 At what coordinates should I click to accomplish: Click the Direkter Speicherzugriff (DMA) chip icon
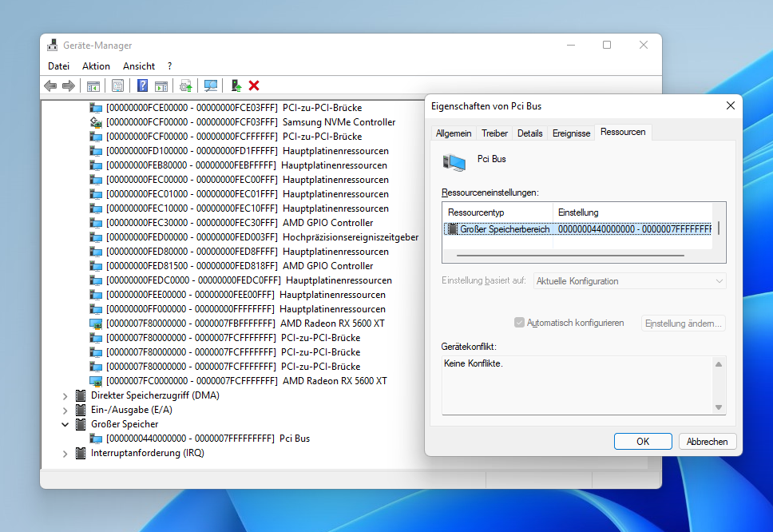[81, 395]
